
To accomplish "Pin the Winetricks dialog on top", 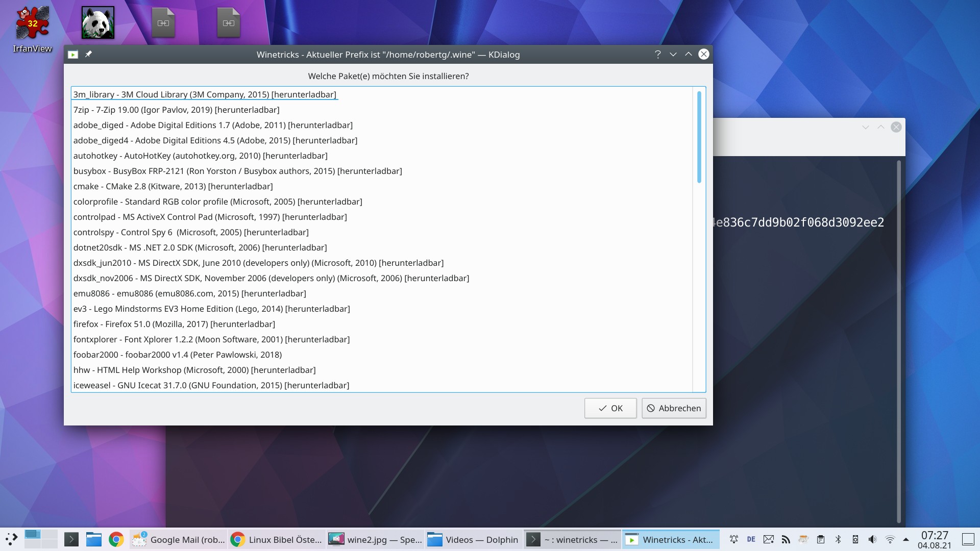I will coord(89,54).
